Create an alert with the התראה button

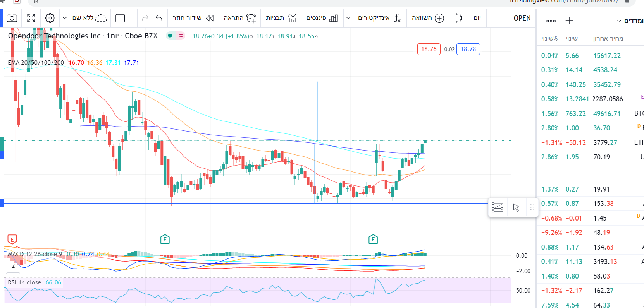pos(240,18)
